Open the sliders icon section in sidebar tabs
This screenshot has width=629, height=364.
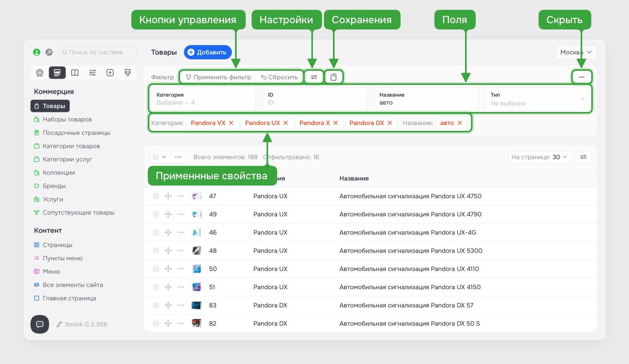(x=92, y=73)
